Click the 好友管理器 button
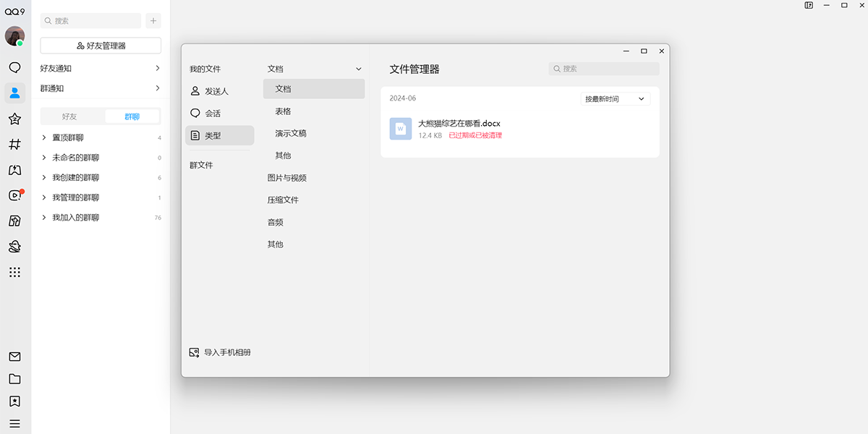Viewport: 868px width, 434px height. 100,45
